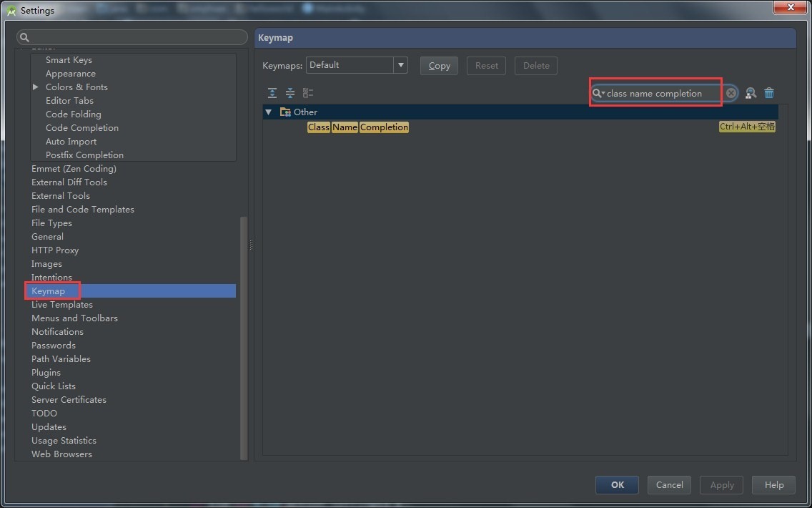The height and width of the screenshot is (508, 812).
Task: Open Find Actions by Shortcut icon
Action: click(x=751, y=93)
